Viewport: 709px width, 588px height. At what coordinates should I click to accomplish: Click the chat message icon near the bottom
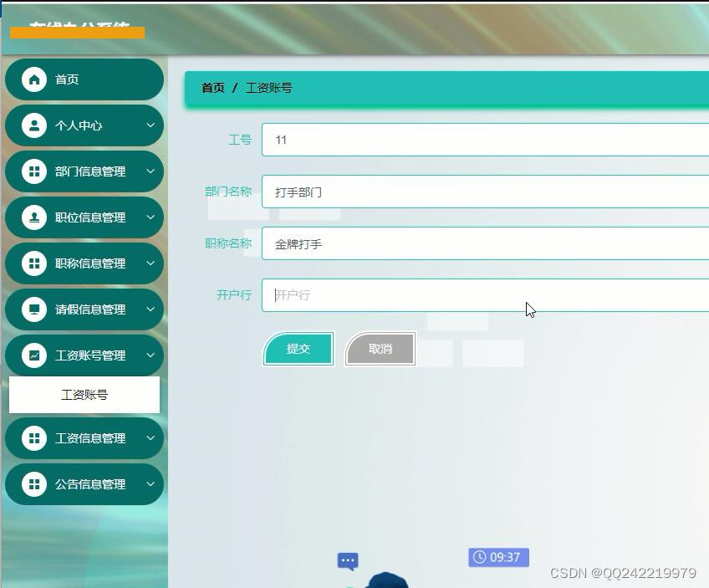click(347, 561)
